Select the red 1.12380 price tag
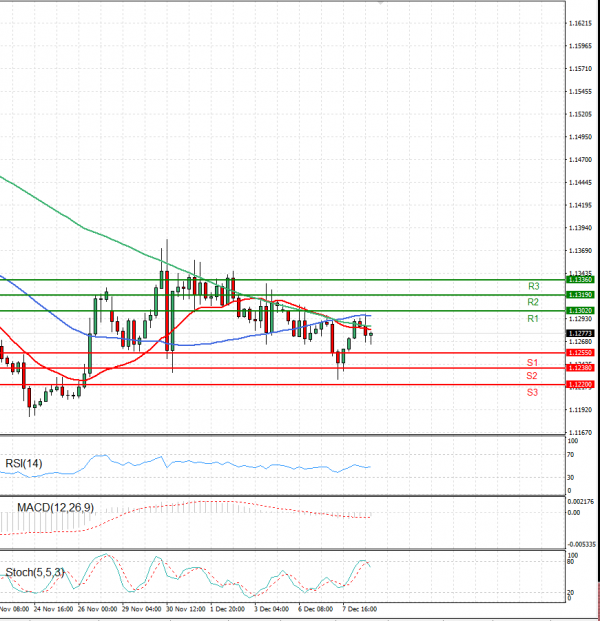600x621 pixels. [580, 368]
